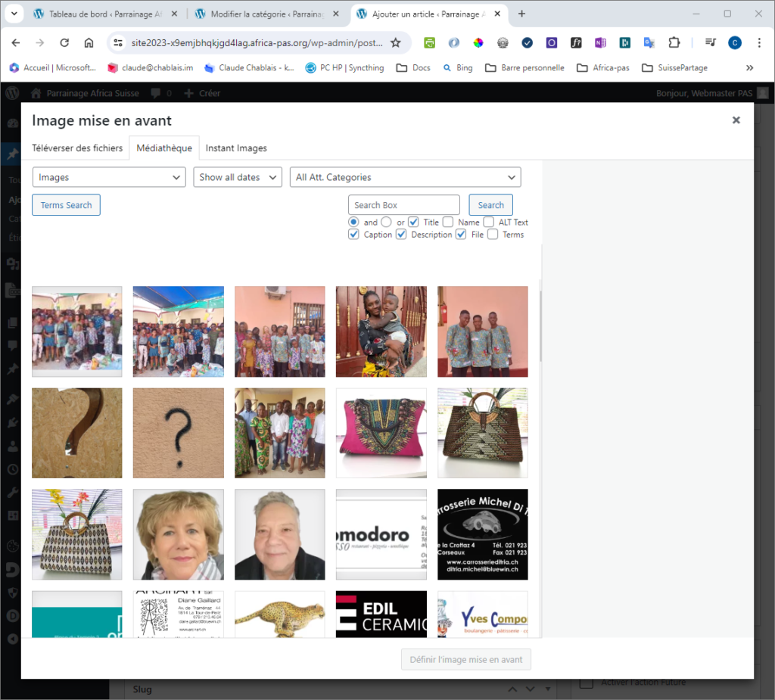The image size is (775, 700).
Task: Open the Instant Images tab
Action: [x=236, y=148]
